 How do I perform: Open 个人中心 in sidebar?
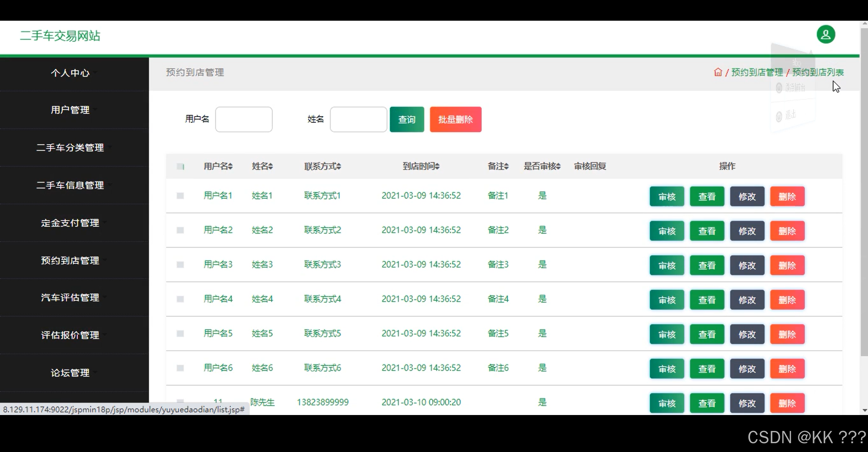tap(70, 73)
